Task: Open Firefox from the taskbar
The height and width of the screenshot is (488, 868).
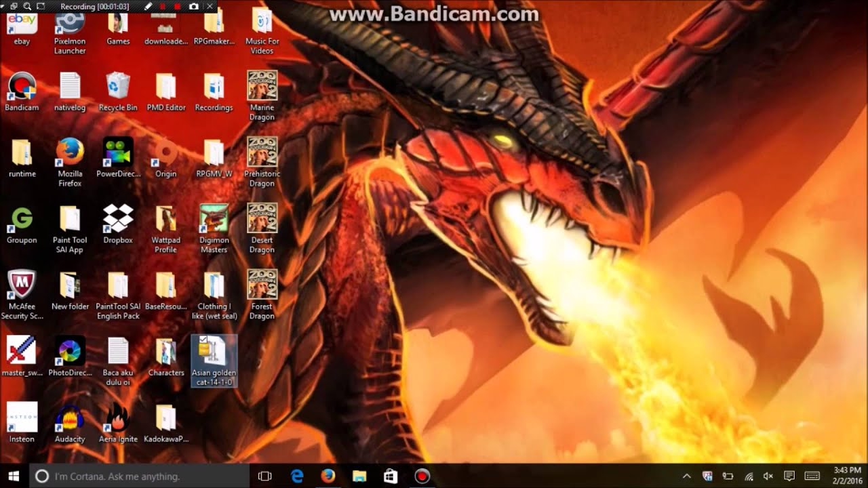Action: point(328,476)
